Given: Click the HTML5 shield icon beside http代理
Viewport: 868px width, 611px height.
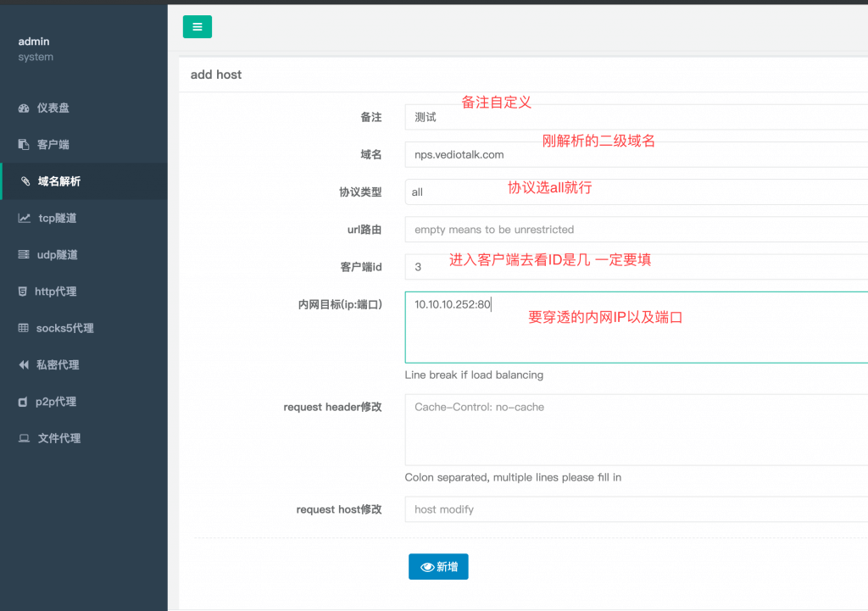Looking at the screenshot, I should click(x=23, y=292).
